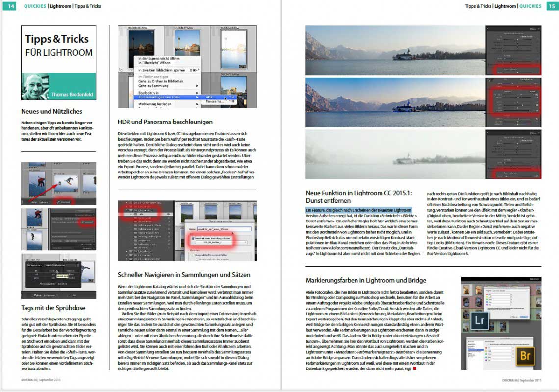Toggle the 'Innerhalb eines Sammlungssatzes' checkbox

[193, 238]
